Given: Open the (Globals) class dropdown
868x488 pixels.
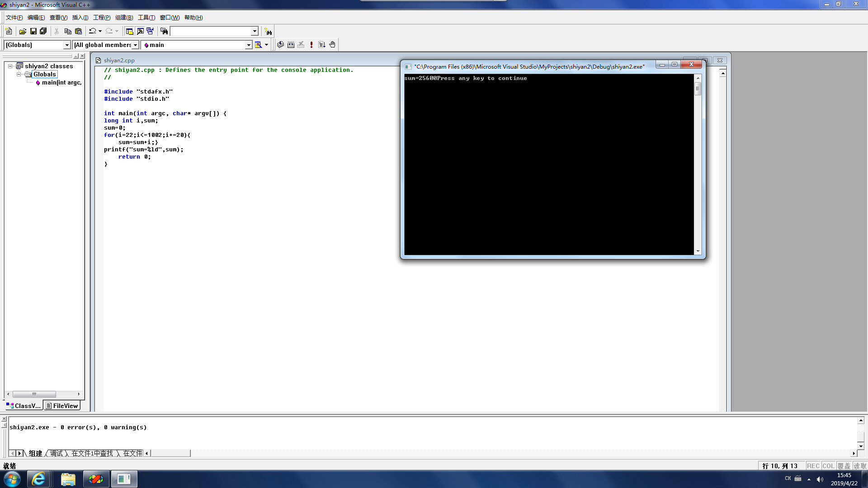Looking at the screenshot, I should (67, 45).
